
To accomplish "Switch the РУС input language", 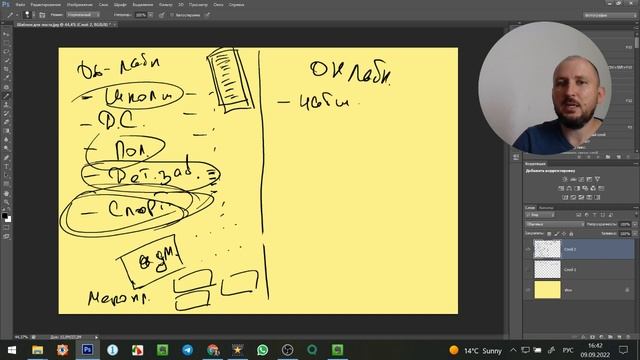I will (568, 350).
